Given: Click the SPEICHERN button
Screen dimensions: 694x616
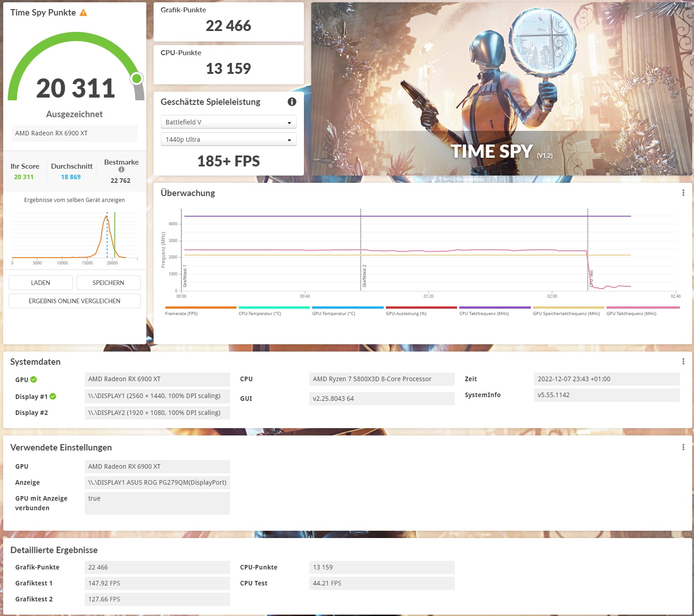Looking at the screenshot, I should tap(108, 283).
